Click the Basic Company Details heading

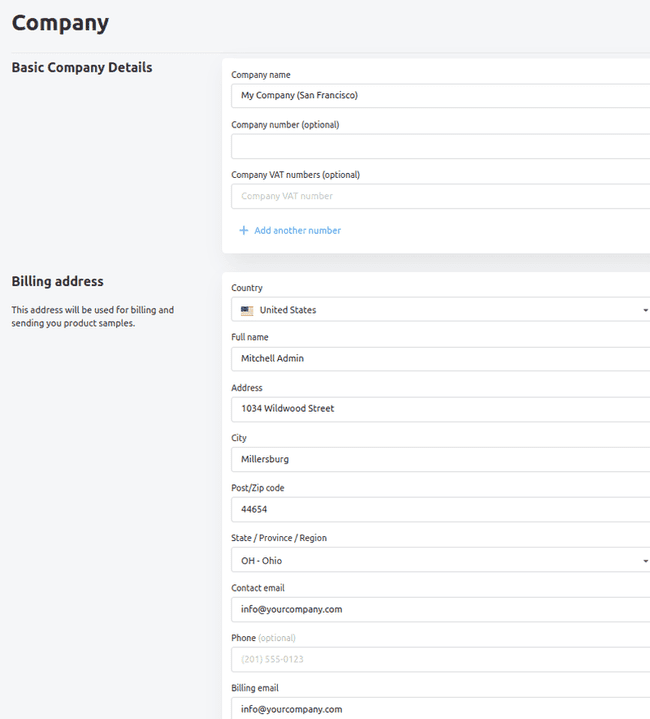tap(82, 68)
